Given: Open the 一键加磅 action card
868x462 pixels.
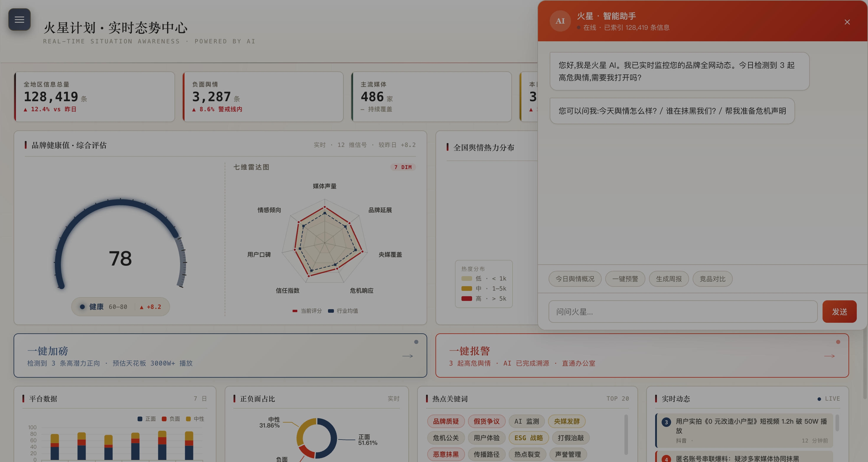Looking at the screenshot, I should 220,355.
